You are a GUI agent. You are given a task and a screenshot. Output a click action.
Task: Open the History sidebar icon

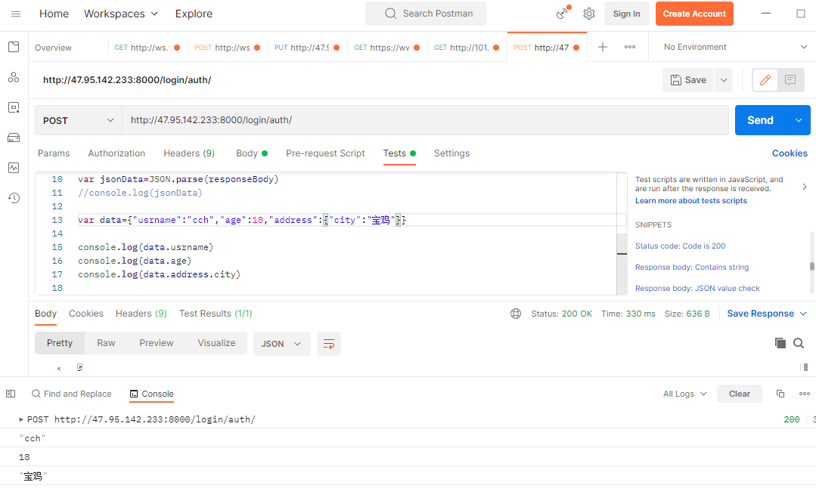pos(14,198)
